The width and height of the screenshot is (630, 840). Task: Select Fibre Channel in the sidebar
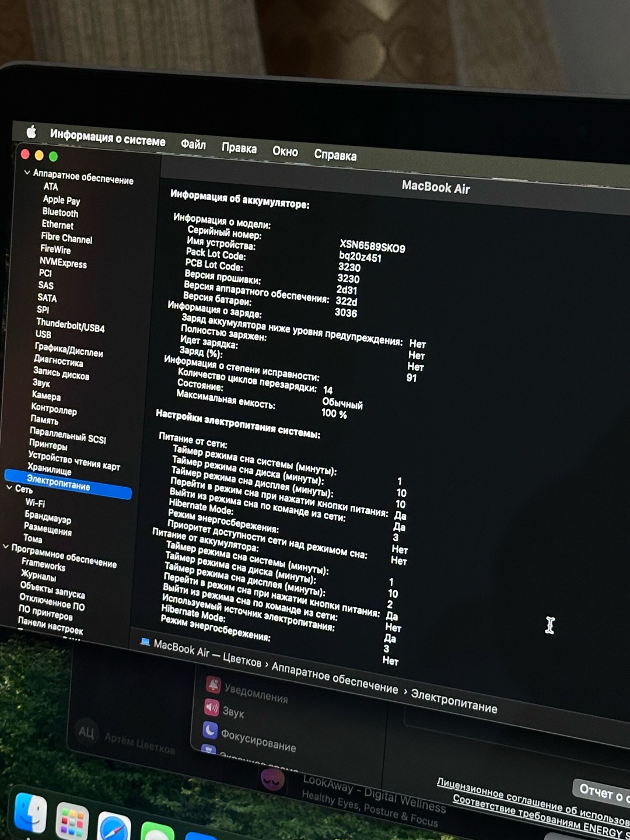[x=66, y=238]
